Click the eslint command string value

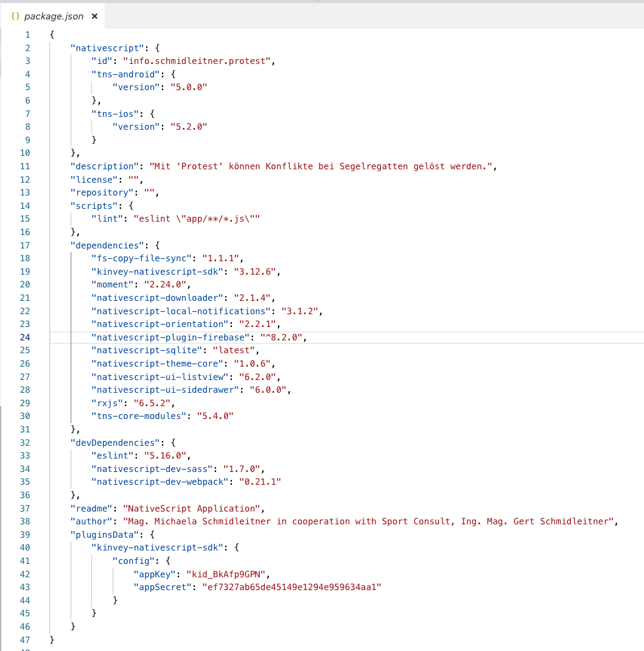click(x=197, y=219)
